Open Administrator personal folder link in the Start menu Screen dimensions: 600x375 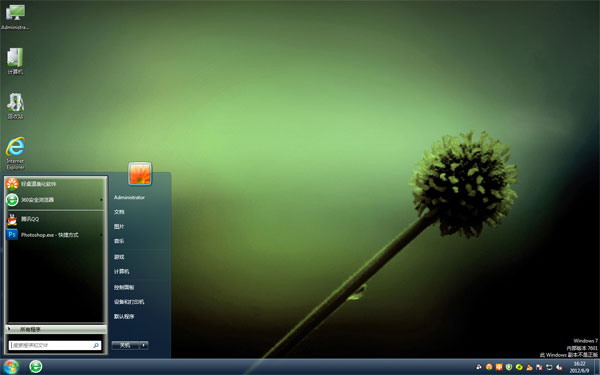coord(129,197)
